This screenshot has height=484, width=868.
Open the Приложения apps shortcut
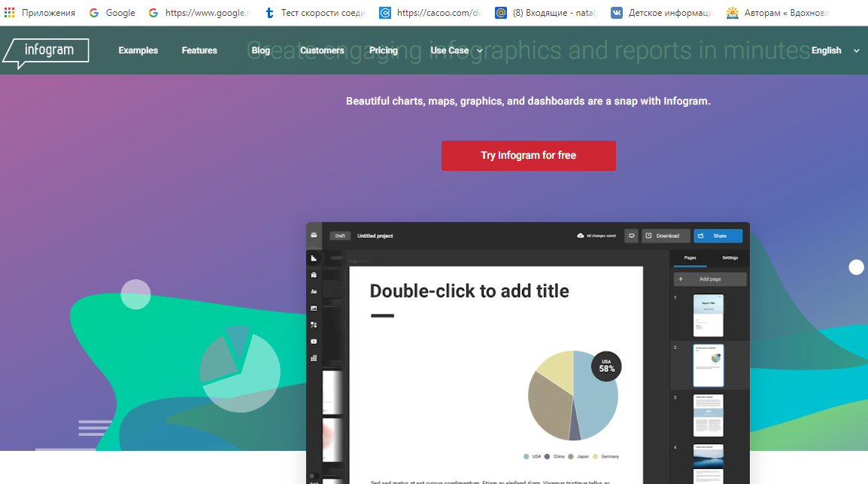coord(39,13)
